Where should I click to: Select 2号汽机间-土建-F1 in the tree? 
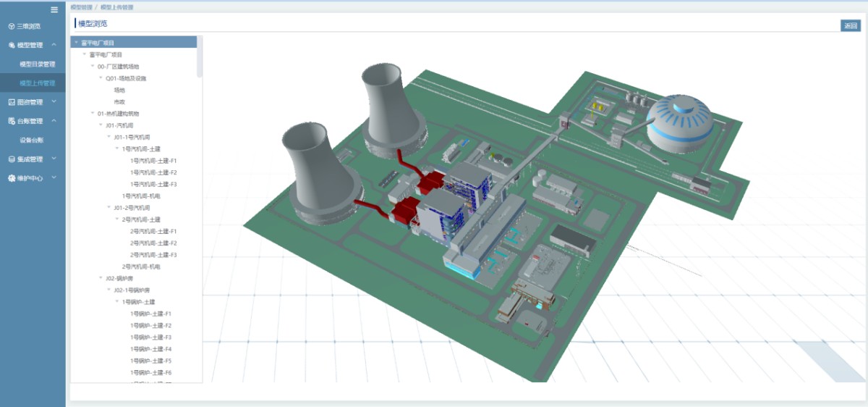point(154,231)
